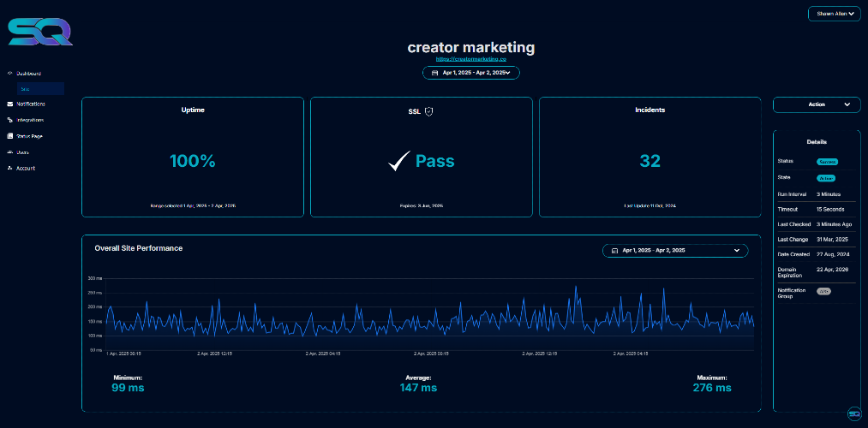The width and height of the screenshot is (868, 428).
Task: Click the Notifications envelope icon
Action: tap(10, 104)
